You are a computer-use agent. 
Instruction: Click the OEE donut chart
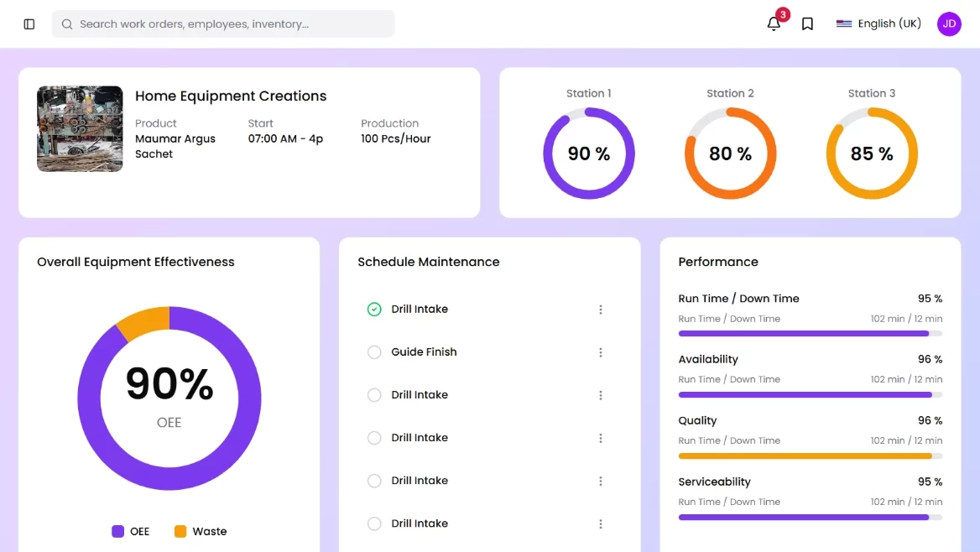[x=169, y=398]
